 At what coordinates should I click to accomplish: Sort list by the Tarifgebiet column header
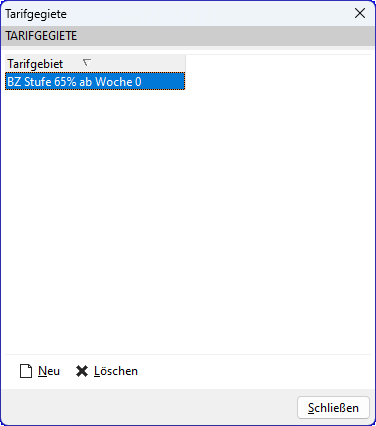tap(95, 63)
